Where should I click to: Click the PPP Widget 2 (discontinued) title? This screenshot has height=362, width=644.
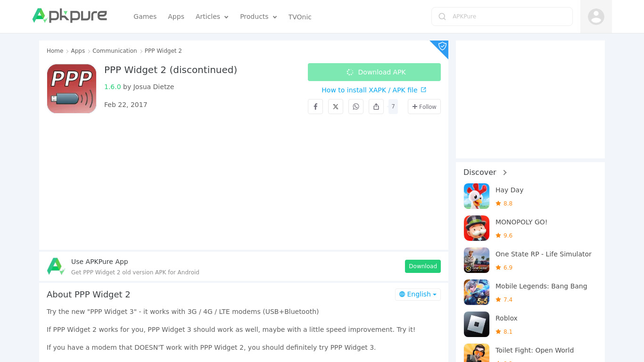click(171, 70)
